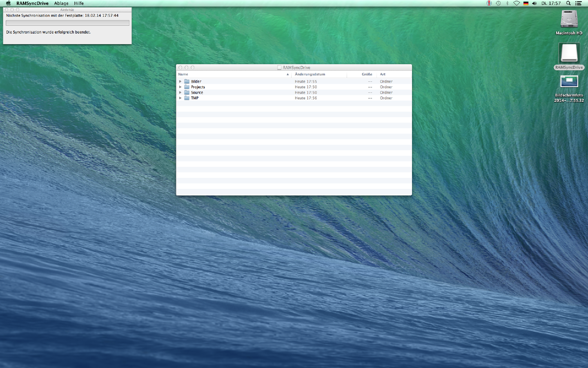Screen dimensions: 588x368
Task: Click the Wi-Fi status icon
Action: 516,3
